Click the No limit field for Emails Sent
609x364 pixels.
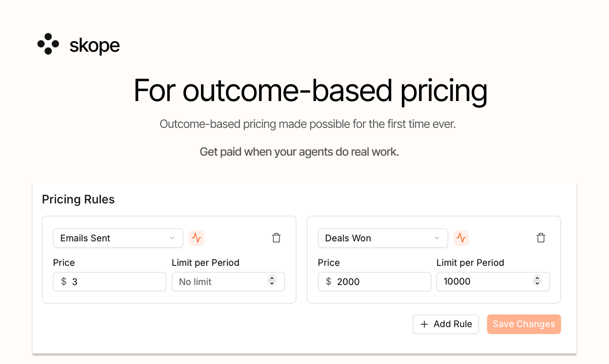tap(228, 282)
